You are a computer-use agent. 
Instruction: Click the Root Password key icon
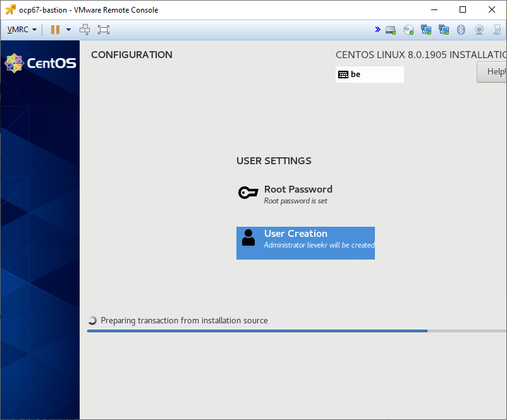pos(248,193)
